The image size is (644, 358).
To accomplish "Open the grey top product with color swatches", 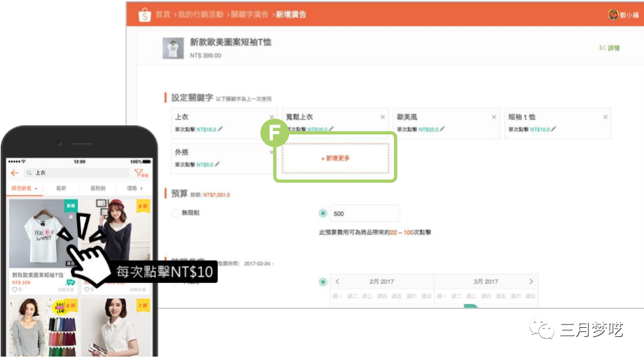I will (43, 328).
